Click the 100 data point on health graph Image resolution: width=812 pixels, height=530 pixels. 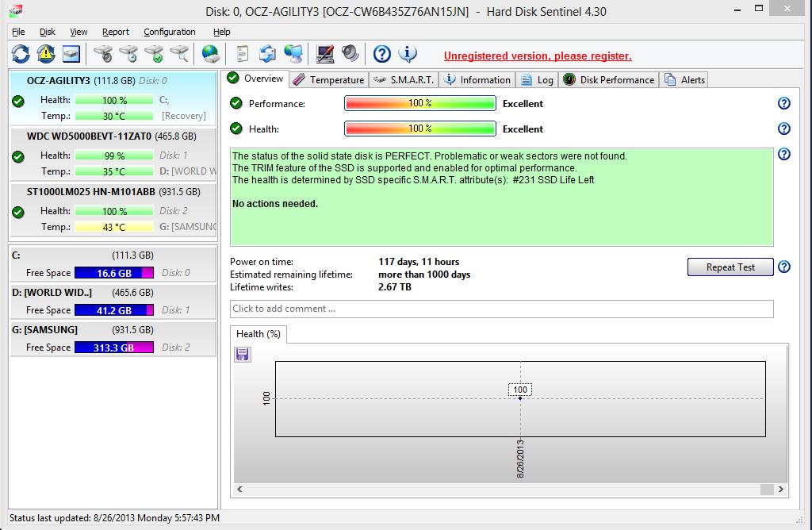click(x=520, y=397)
